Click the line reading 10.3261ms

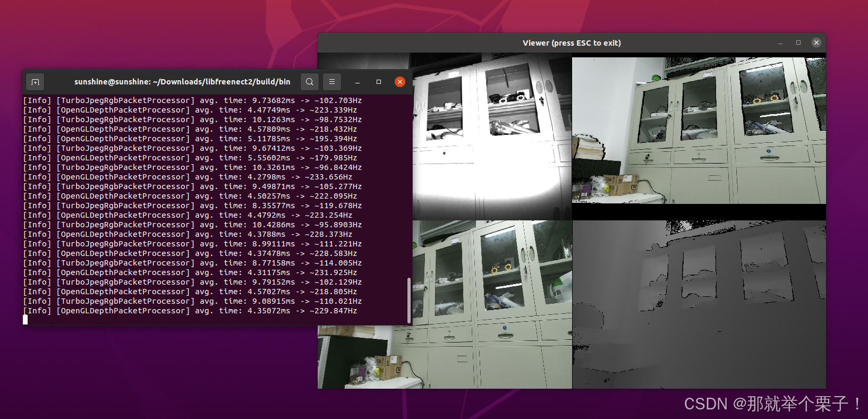click(192, 167)
